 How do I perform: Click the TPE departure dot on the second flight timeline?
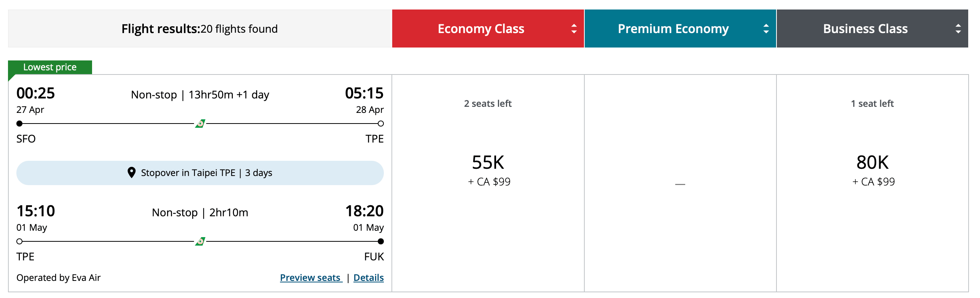tap(19, 241)
